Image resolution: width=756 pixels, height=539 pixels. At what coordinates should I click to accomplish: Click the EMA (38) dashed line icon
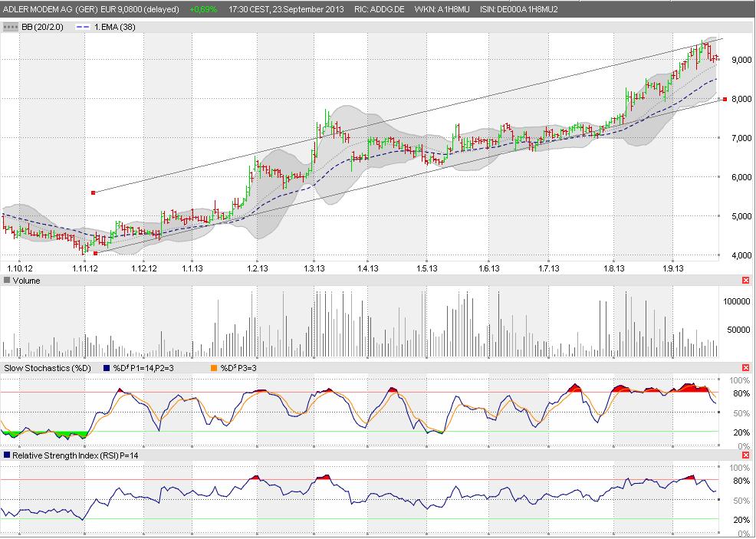[83, 26]
